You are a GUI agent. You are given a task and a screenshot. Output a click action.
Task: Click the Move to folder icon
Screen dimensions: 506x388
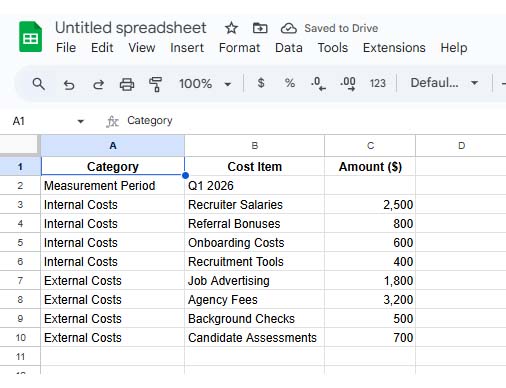[x=260, y=28]
